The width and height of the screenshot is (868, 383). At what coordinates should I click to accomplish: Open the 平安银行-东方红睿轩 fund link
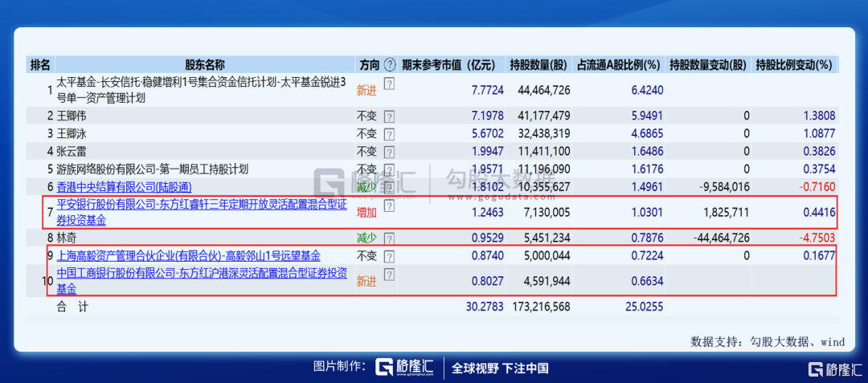[202, 214]
